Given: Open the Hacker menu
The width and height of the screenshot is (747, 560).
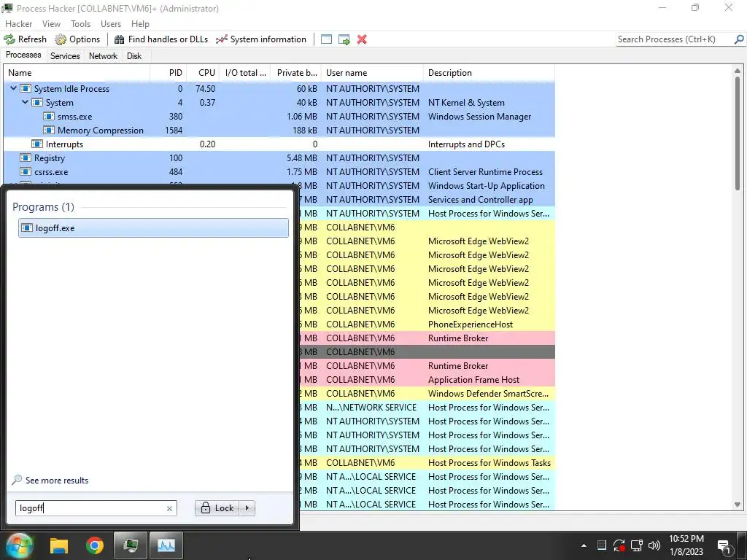Looking at the screenshot, I should click(x=18, y=24).
